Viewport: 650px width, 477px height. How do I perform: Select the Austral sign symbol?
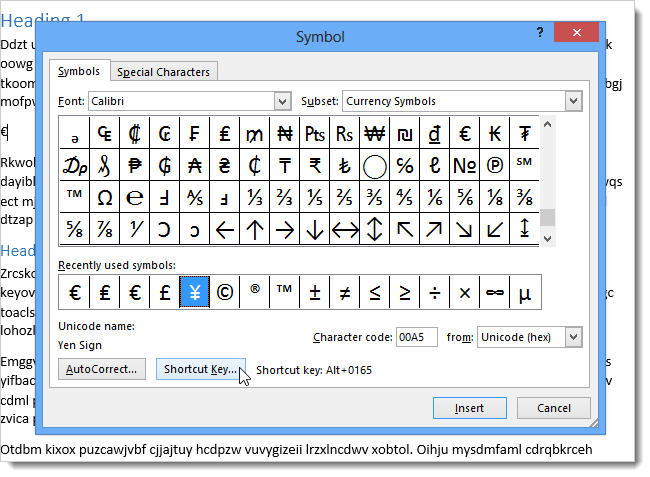pyautogui.click(x=194, y=165)
